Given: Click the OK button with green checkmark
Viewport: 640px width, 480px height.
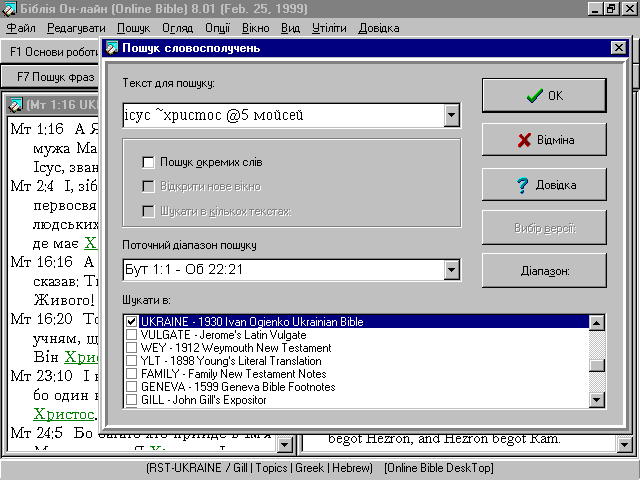Looking at the screenshot, I should click(544, 96).
